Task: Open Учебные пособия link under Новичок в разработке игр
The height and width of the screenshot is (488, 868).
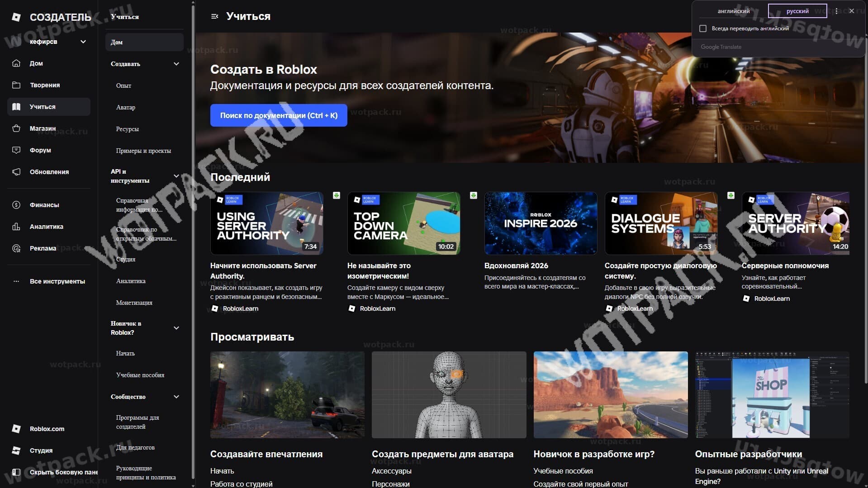Action: [x=563, y=471]
